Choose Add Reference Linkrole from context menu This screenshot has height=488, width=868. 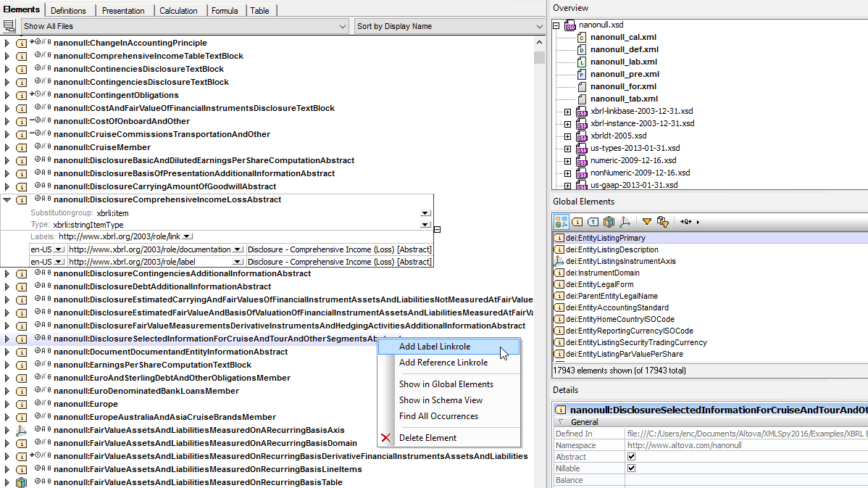[449, 363]
